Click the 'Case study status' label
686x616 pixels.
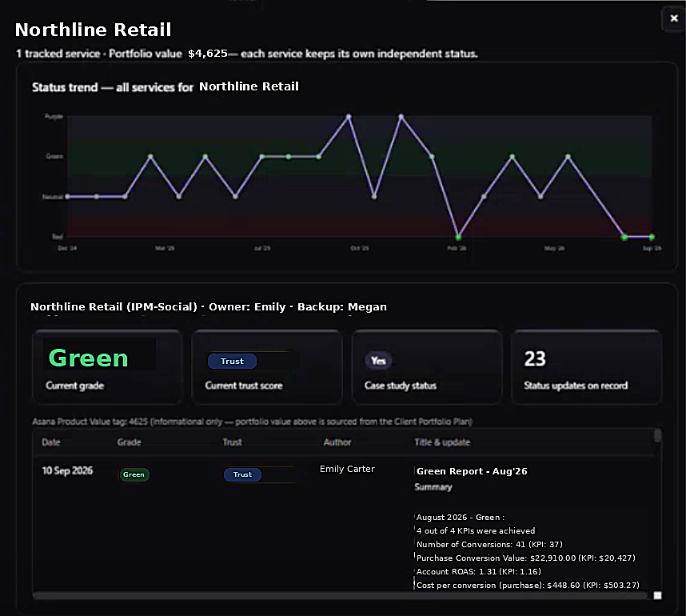click(x=401, y=386)
